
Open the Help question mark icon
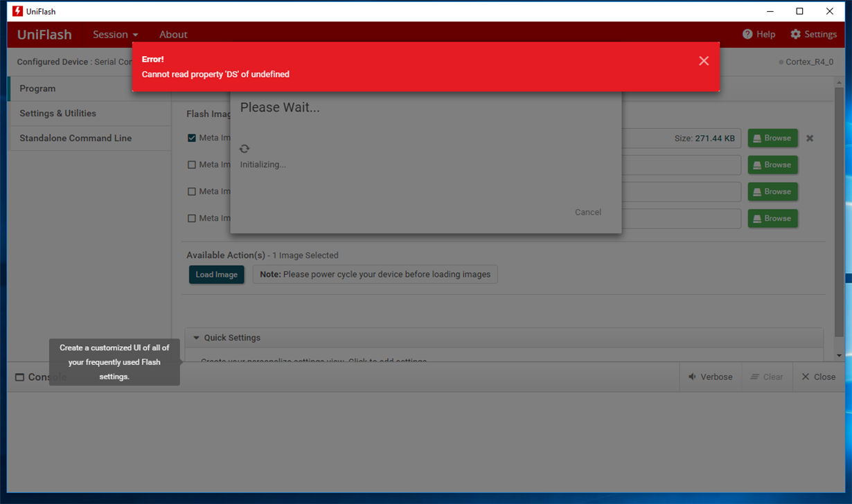click(x=747, y=34)
